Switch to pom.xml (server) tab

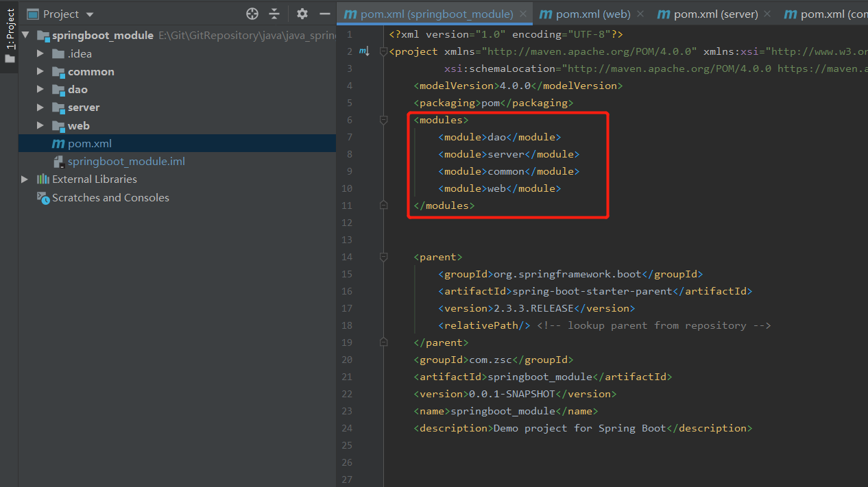coord(715,14)
